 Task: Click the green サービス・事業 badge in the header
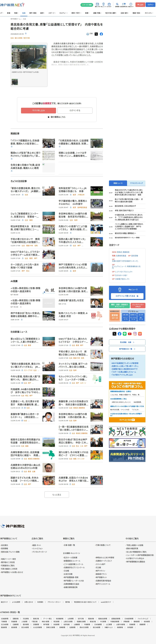pyautogui.click(x=87, y=5)
